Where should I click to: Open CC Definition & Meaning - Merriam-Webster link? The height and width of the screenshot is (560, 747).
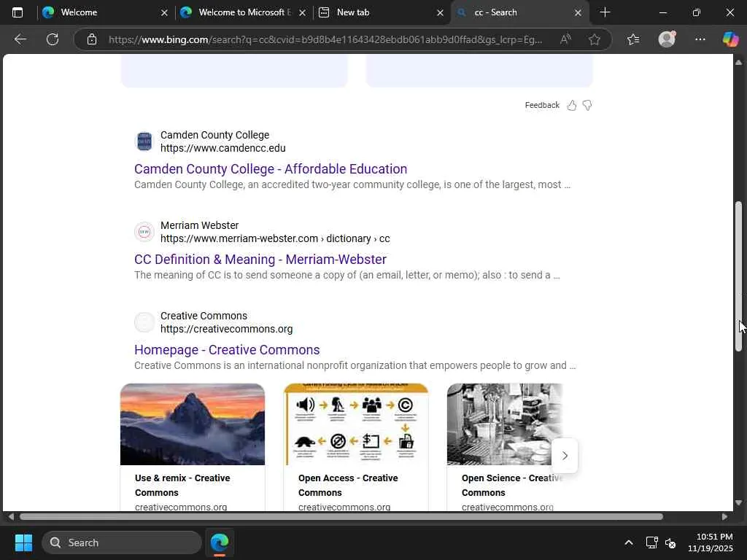[x=260, y=260]
